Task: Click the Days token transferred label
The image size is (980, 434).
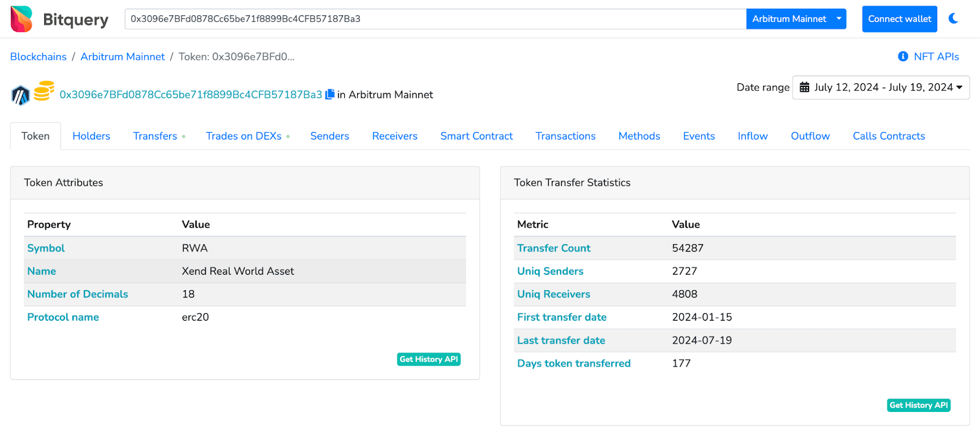Action: (574, 363)
